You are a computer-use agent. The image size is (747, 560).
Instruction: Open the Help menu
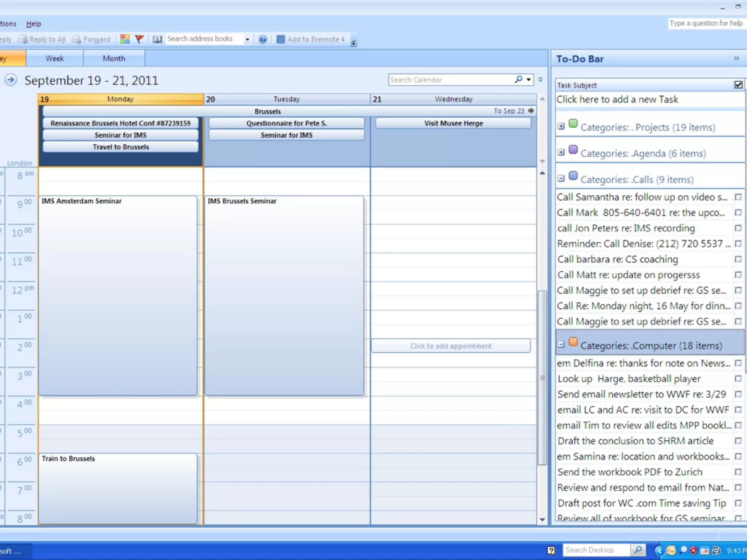tap(34, 24)
